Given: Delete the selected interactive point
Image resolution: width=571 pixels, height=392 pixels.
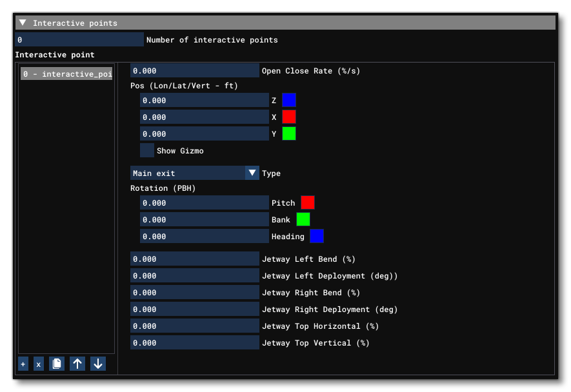Looking at the screenshot, I should tap(38, 364).
